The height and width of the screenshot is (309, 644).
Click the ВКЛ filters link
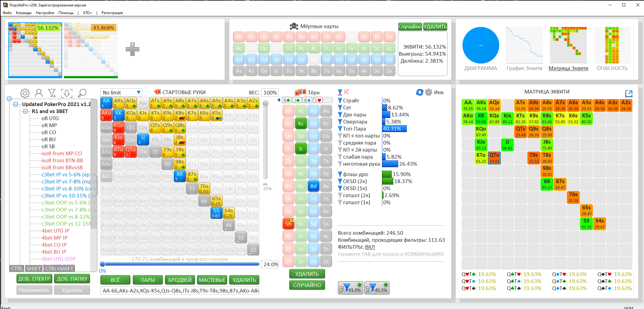click(370, 247)
